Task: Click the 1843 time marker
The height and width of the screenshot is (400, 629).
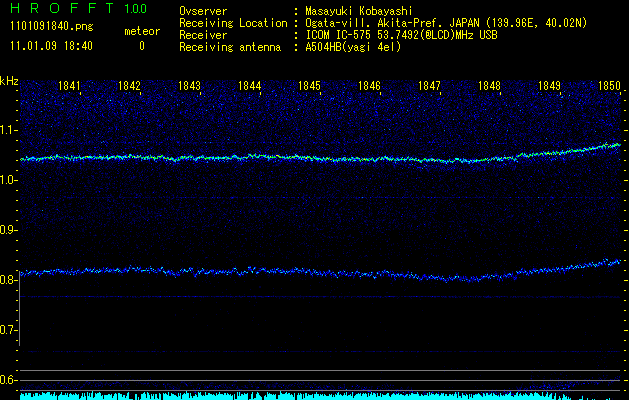Action: 189,86
